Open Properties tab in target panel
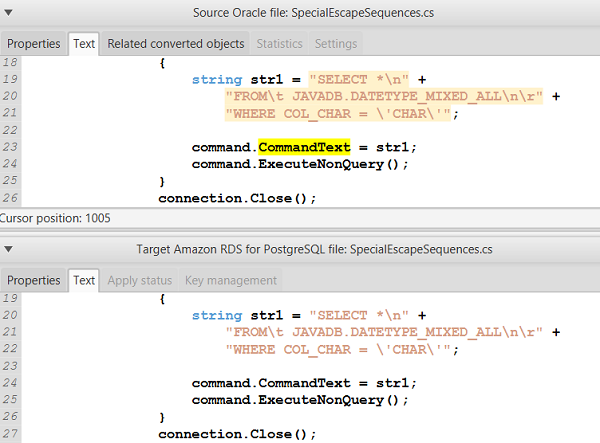600x443 pixels. tap(34, 280)
